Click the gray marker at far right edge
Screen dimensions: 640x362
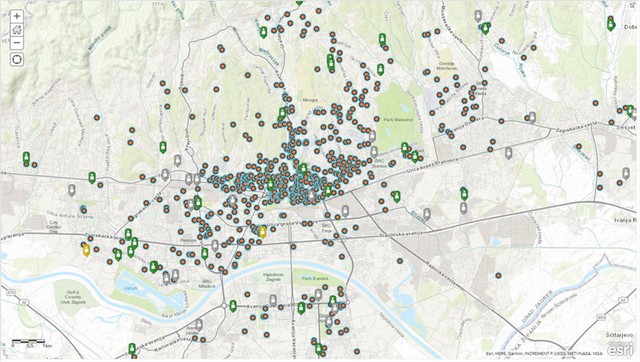coord(626,173)
